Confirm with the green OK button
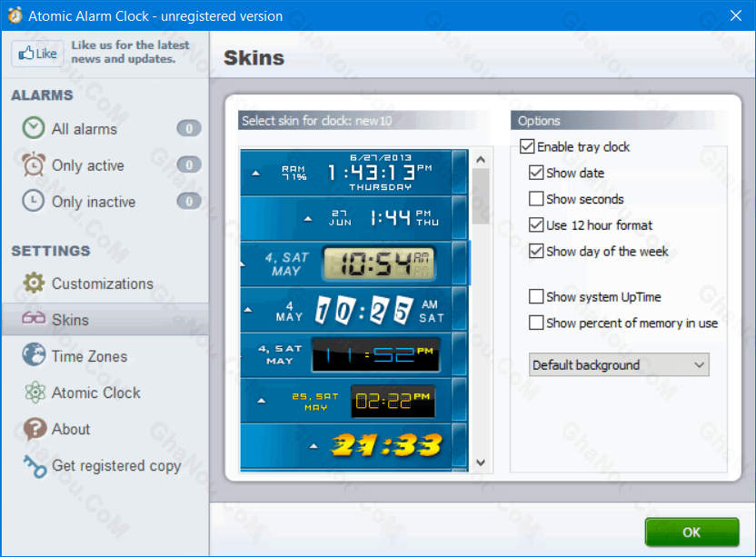This screenshot has width=756, height=557. coord(691,532)
